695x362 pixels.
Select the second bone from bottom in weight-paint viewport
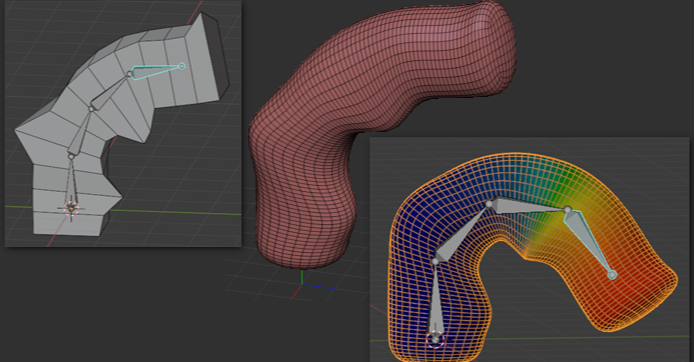(x=462, y=234)
